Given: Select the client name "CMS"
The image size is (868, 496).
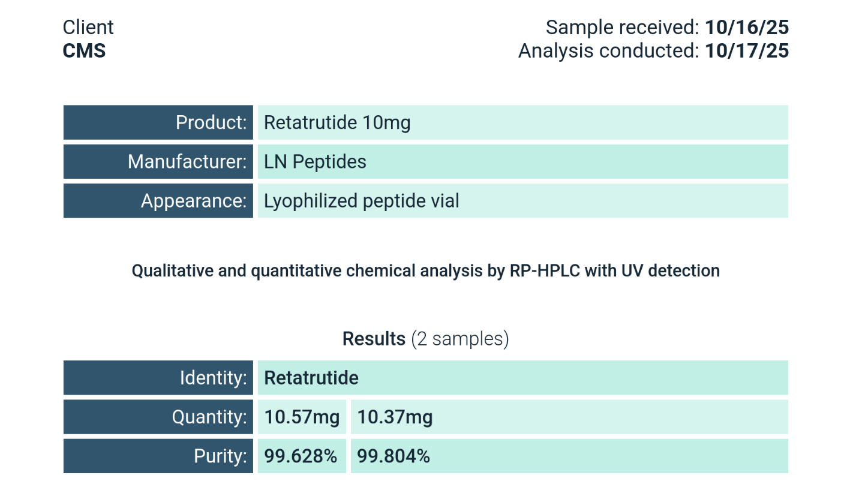Looking at the screenshot, I should (x=84, y=51).
